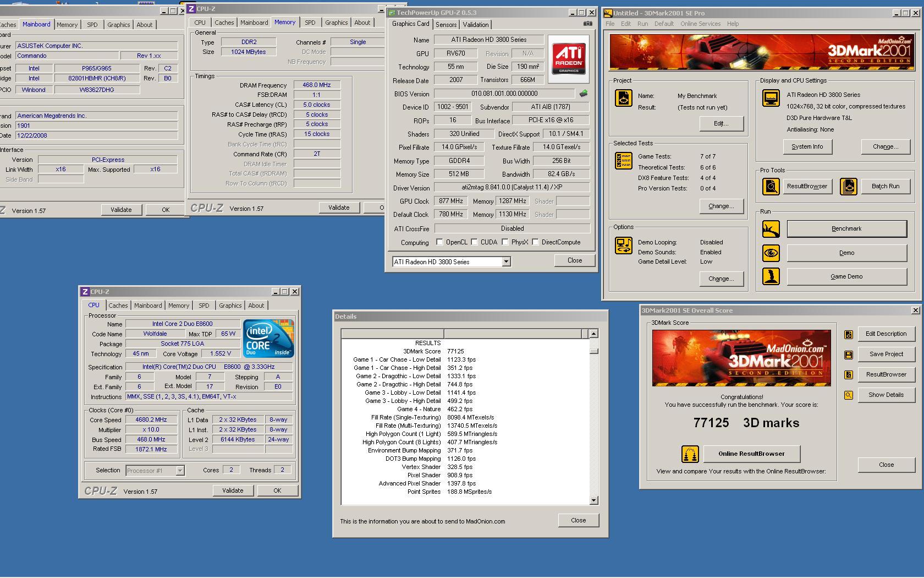Click the Selected Tests checklist icon
This screenshot has width=924, height=578.
[623, 161]
